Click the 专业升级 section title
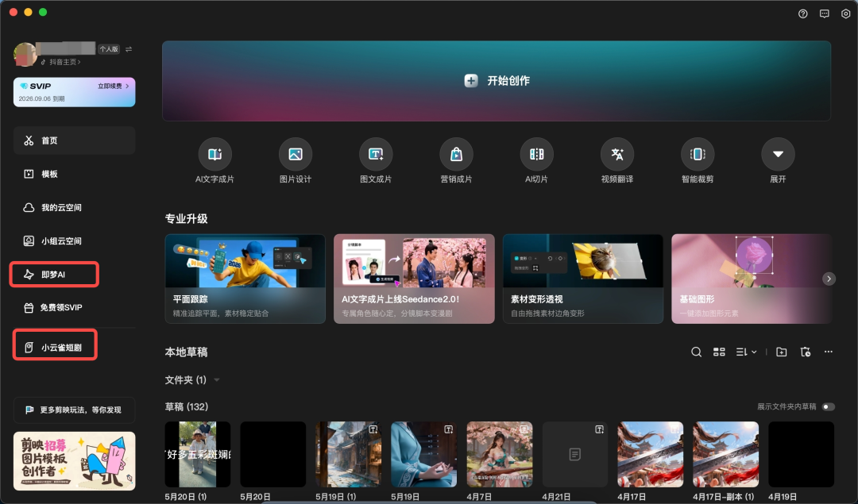Image resolution: width=858 pixels, height=504 pixels. coord(186,218)
